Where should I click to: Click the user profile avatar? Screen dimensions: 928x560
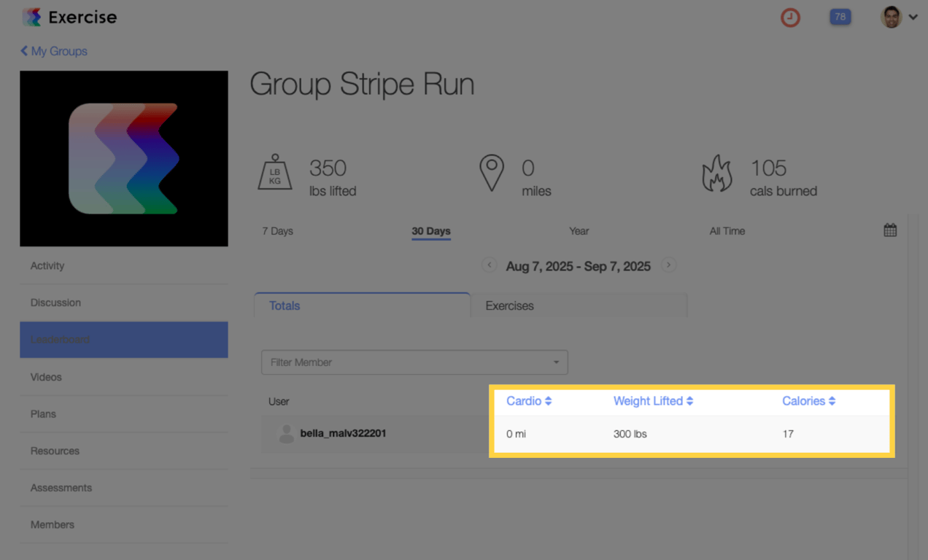[x=891, y=17]
